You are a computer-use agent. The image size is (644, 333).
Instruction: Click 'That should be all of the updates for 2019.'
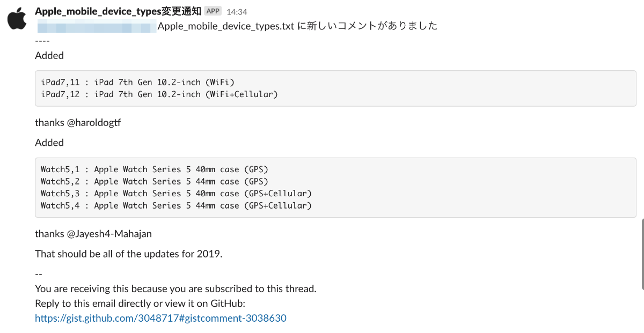tap(128, 254)
